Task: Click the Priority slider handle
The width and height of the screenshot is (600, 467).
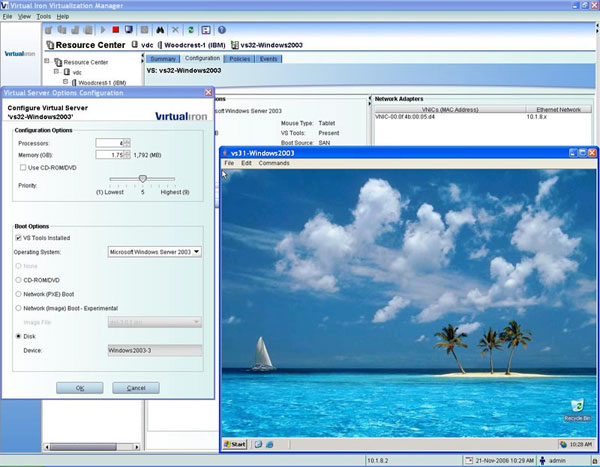Action: pos(142,178)
